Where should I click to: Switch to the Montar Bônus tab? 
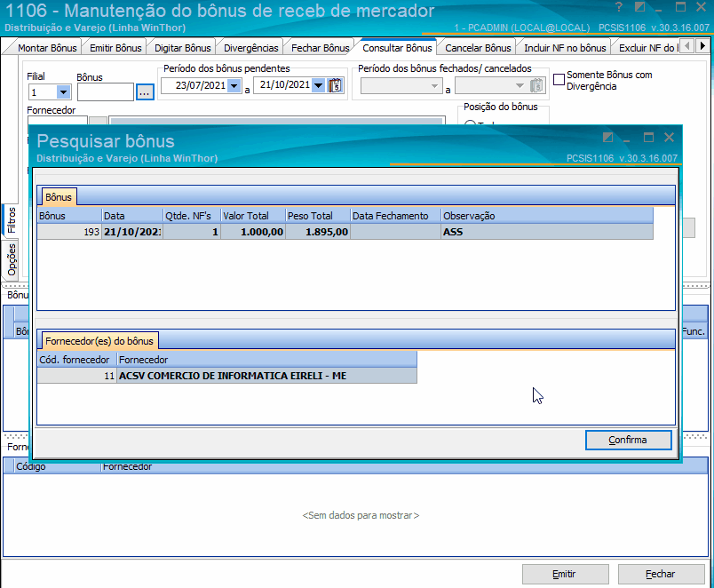click(47, 48)
